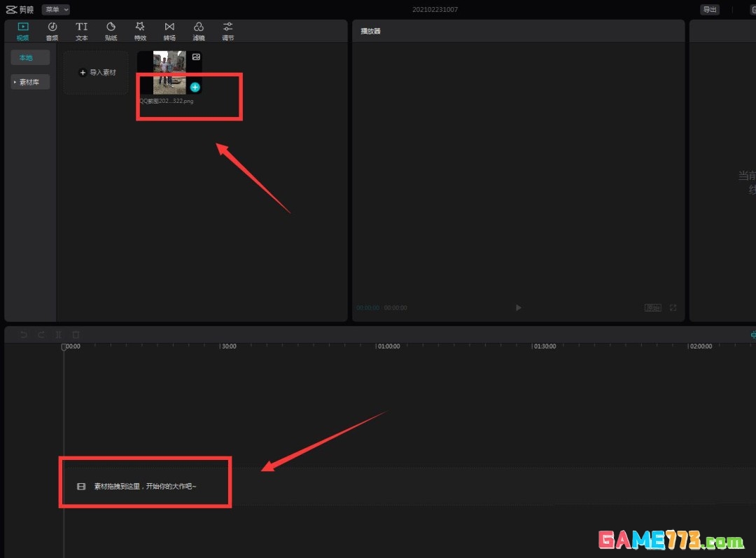The image size is (756, 558).
Task: Expand the 素材库 library section
Action: coord(30,82)
